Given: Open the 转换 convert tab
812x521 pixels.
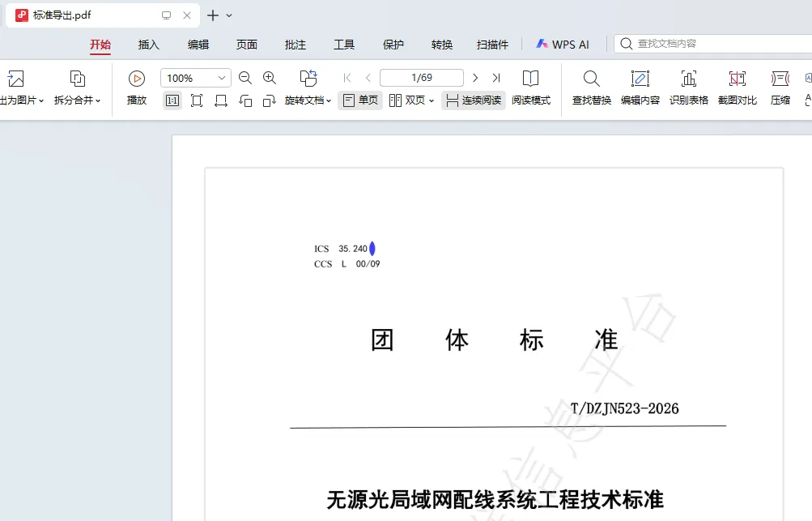Looking at the screenshot, I should click(x=442, y=45).
